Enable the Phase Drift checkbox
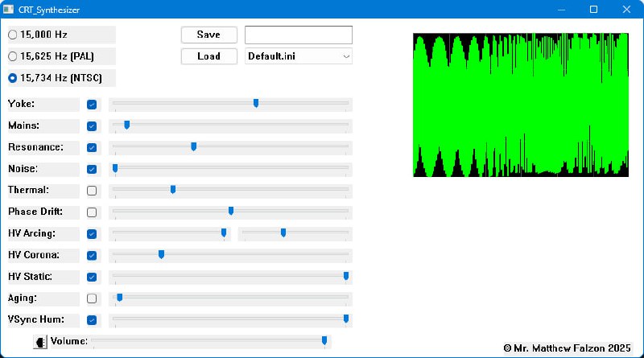This screenshot has width=644, height=358. tap(92, 212)
